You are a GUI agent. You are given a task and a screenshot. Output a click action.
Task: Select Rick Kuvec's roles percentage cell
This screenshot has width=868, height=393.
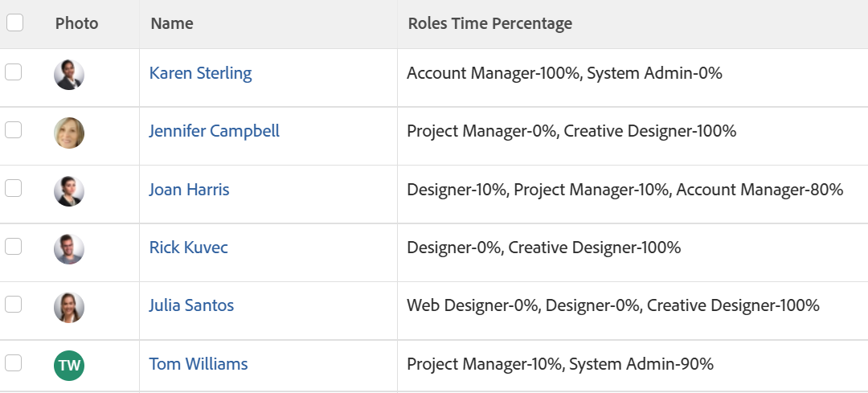[x=543, y=248]
